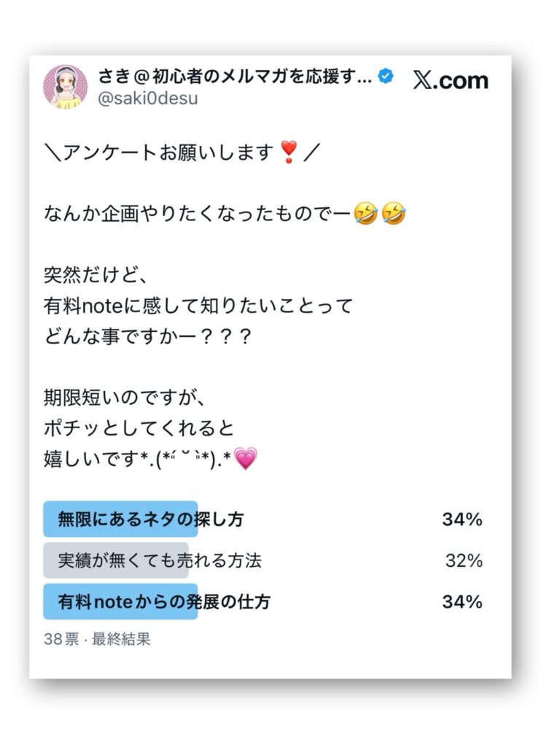Viewport: 560px width, 747px height.
Task: Click the ＼アンケートお願いします line
Action: click(182, 152)
